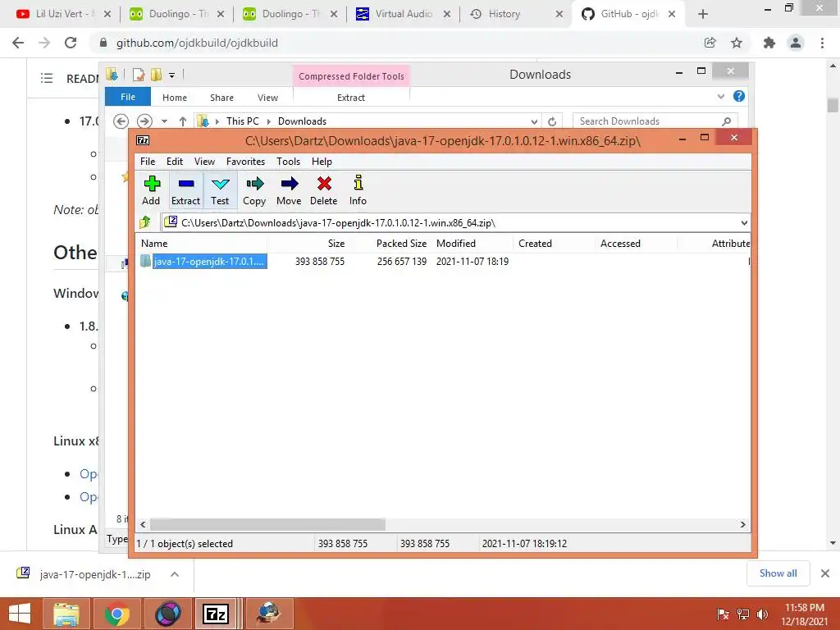
Task: Open Chrome extensions puzzle icon
Action: (769, 43)
